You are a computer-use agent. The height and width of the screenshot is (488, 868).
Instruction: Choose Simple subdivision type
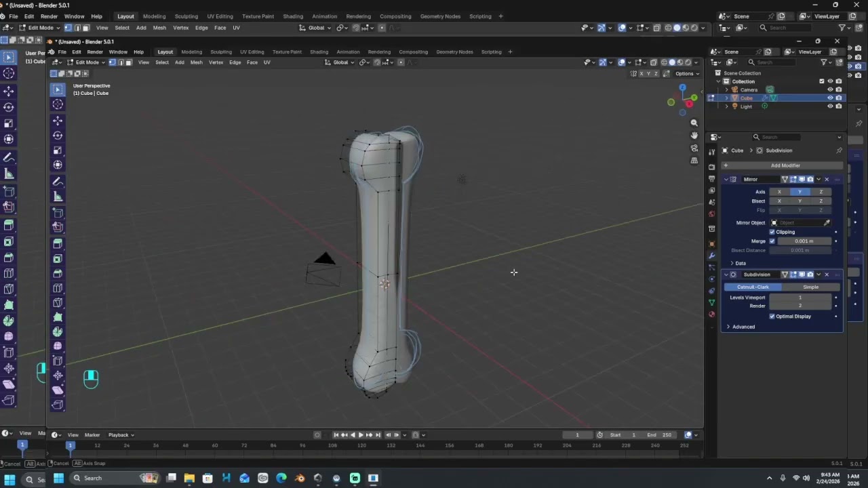[x=810, y=287]
